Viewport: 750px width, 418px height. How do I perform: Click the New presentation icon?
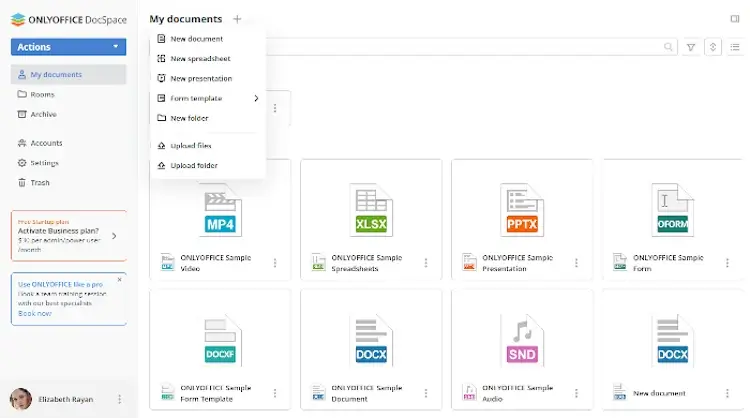(161, 78)
